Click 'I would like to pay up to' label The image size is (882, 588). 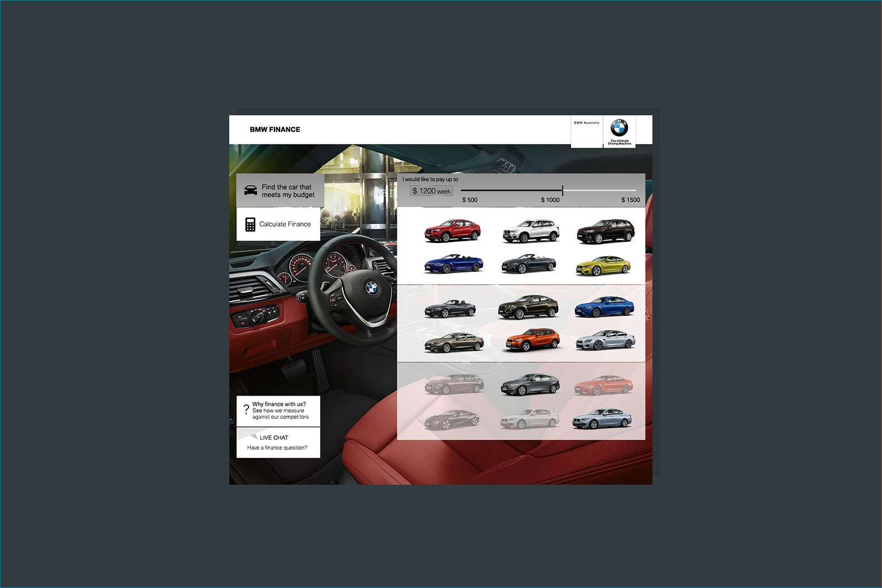click(430, 179)
